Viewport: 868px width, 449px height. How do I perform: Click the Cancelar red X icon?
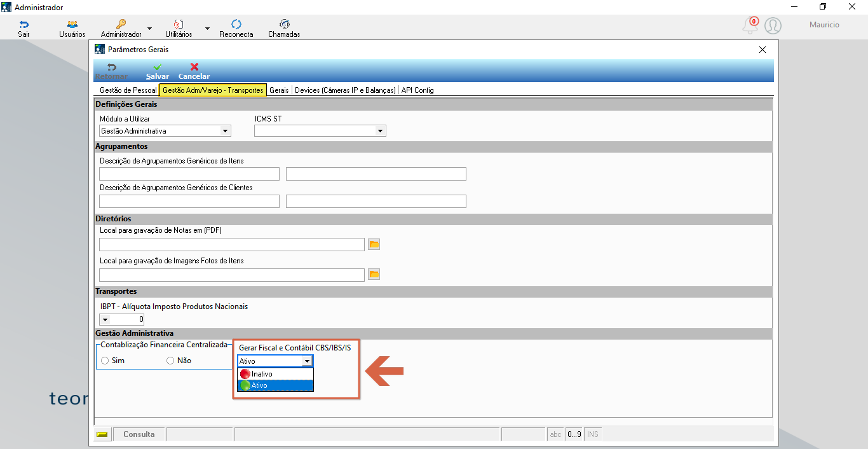pyautogui.click(x=194, y=67)
